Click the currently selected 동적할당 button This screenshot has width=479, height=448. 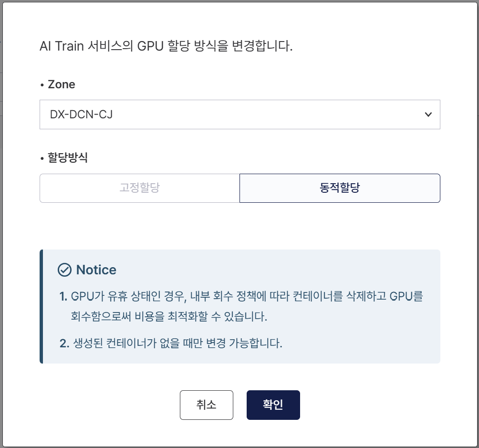click(340, 188)
